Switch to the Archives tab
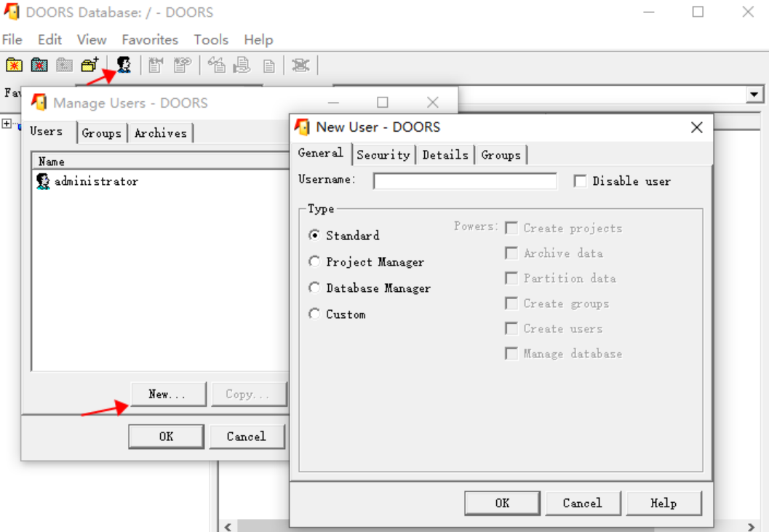Viewport: 769px width, 532px height. pos(161,133)
